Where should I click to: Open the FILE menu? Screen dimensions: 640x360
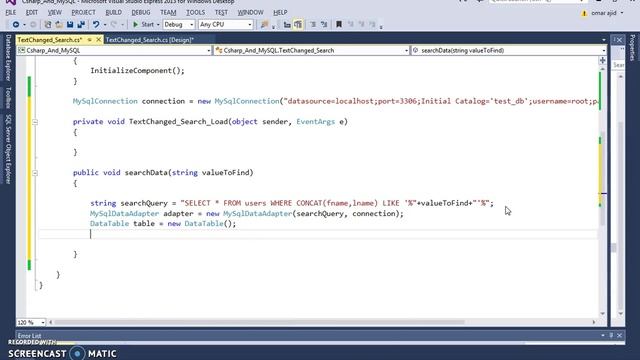11,13
